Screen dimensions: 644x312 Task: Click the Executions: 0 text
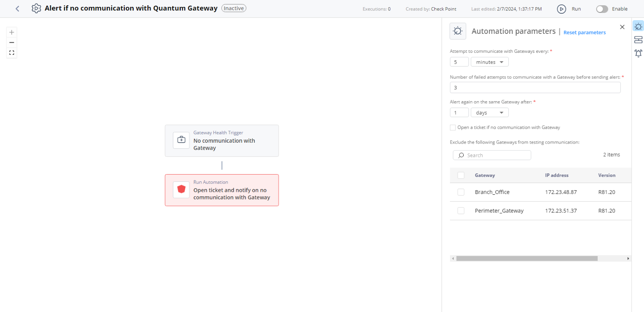point(376,9)
